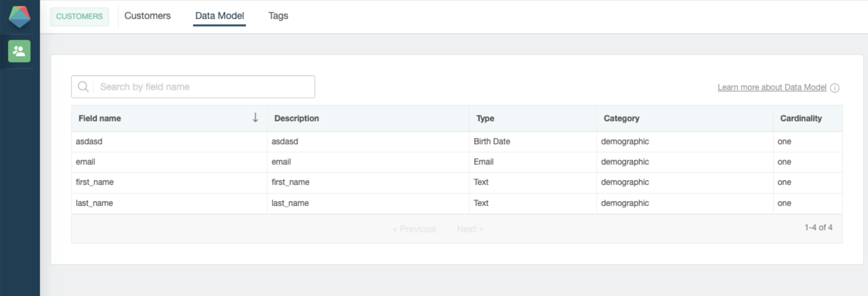Click the Cardinality column header

(x=808, y=118)
